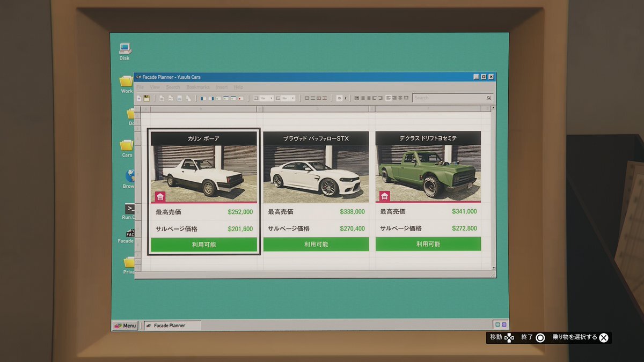Click カリン ボーア title text
This screenshot has height=362, width=644.
click(x=204, y=138)
